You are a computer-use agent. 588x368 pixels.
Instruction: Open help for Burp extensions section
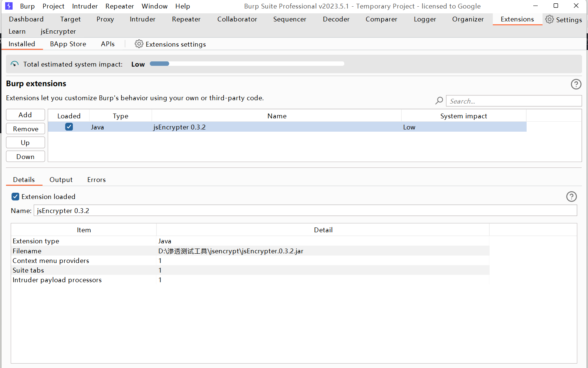pos(576,84)
